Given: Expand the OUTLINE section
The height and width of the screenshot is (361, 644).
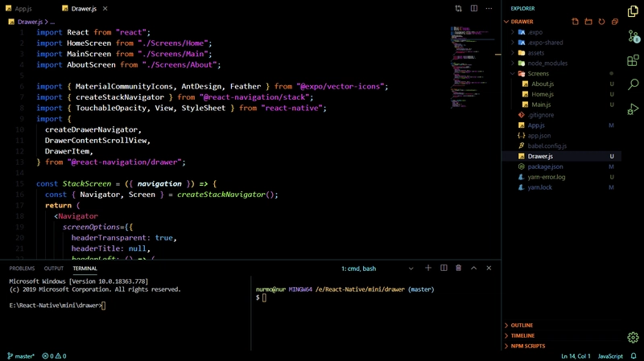Looking at the screenshot, I should click(x=522, y=325).
